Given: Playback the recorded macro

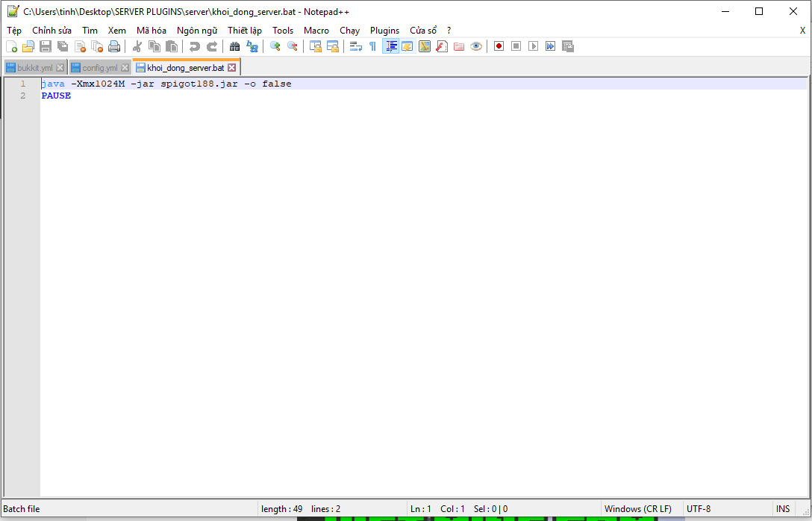Looking at the screenshot, I should [x=533, y=46].
